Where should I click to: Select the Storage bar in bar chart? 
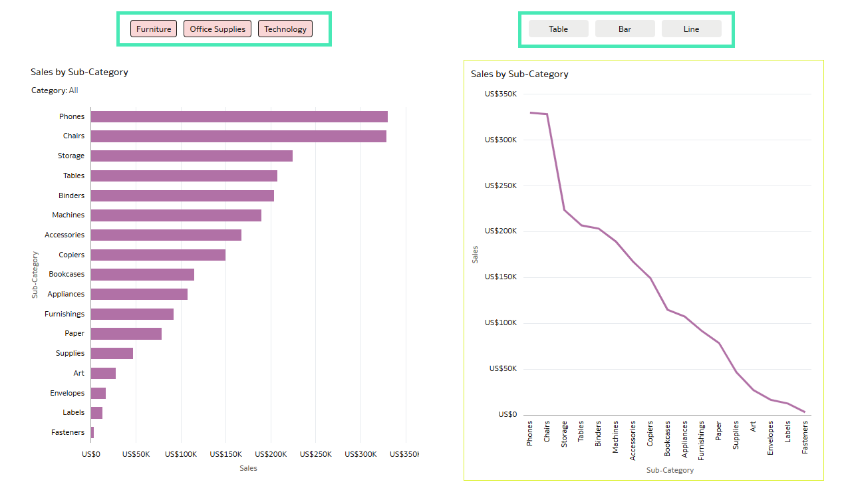click(192, 156)
